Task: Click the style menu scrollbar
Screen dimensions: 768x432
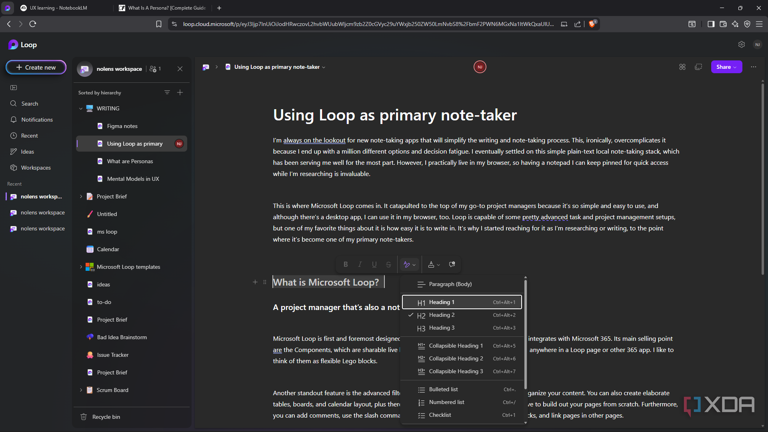Action: (x=525, y=334)
